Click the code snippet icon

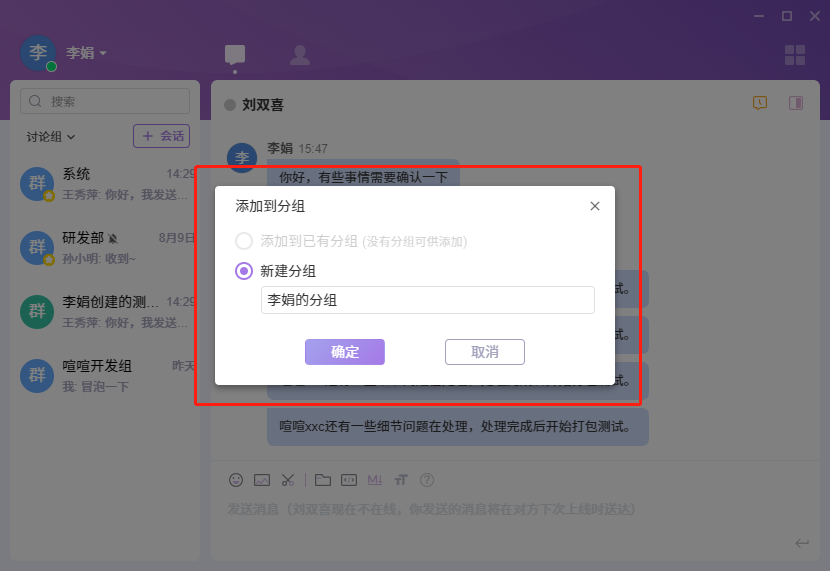coord(349,480)
